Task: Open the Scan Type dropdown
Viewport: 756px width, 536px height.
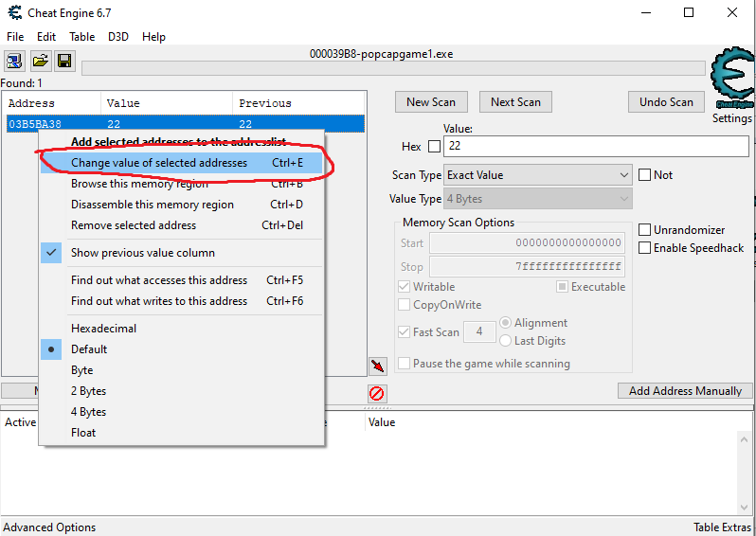Action: (x=537, y=175)
